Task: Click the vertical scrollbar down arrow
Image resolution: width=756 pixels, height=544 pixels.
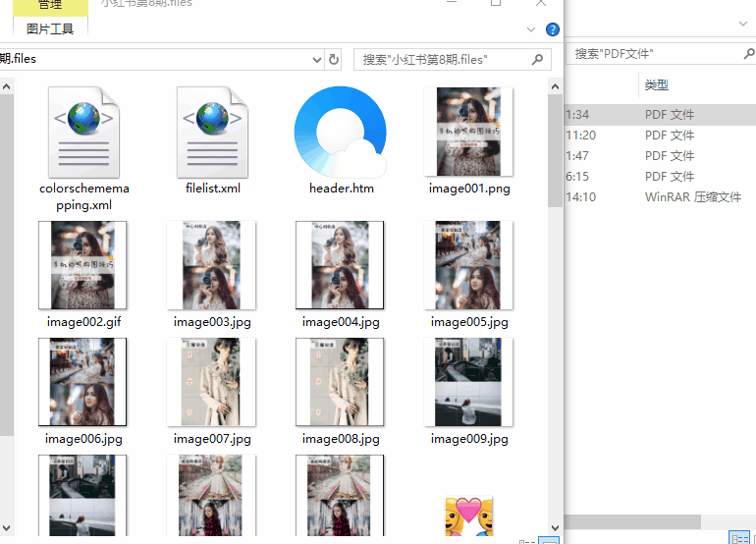Action: [x=555, y=527]
